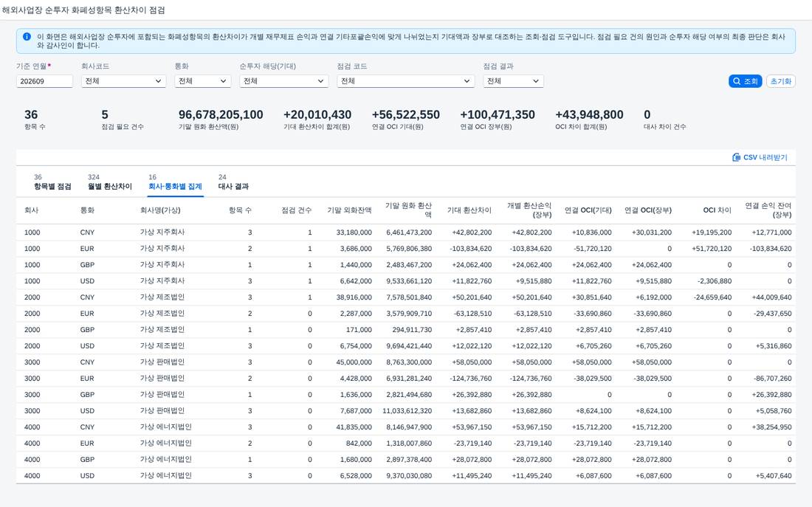Click the magnifier icon on 조회 button

point(737,81)
